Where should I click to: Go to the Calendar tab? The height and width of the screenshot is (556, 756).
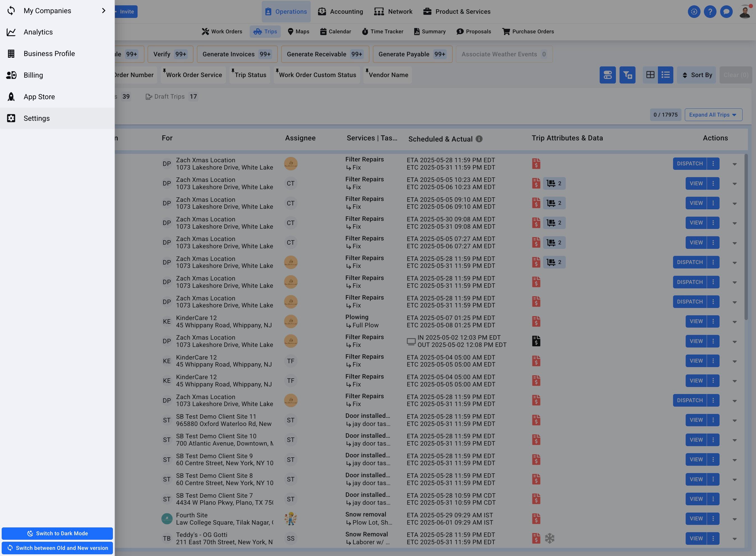click(x=335, y=31)
